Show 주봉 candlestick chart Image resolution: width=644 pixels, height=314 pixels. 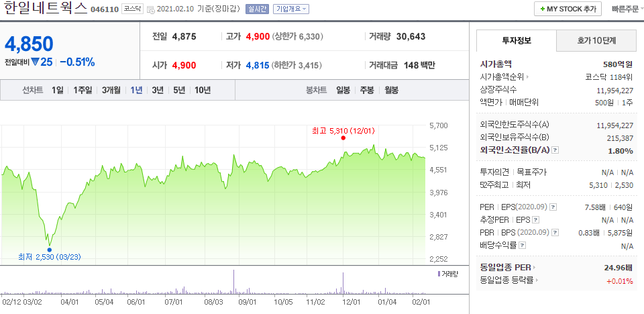(367, 91)
